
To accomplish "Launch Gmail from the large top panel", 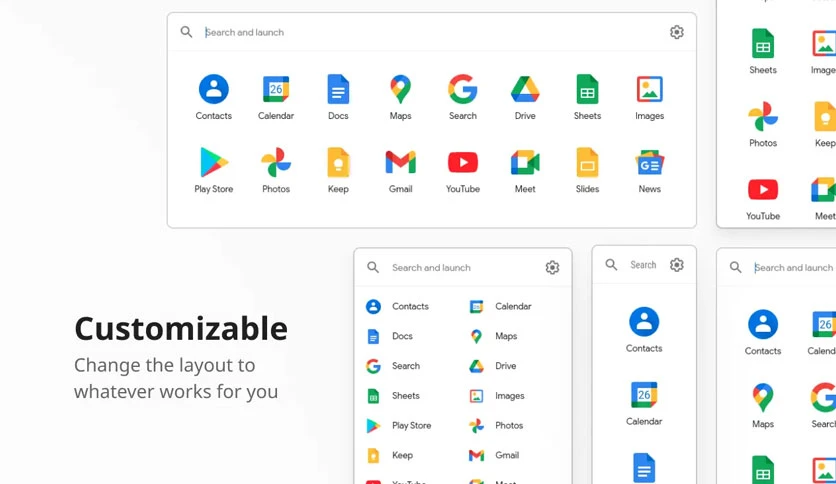I will point(400,171).
